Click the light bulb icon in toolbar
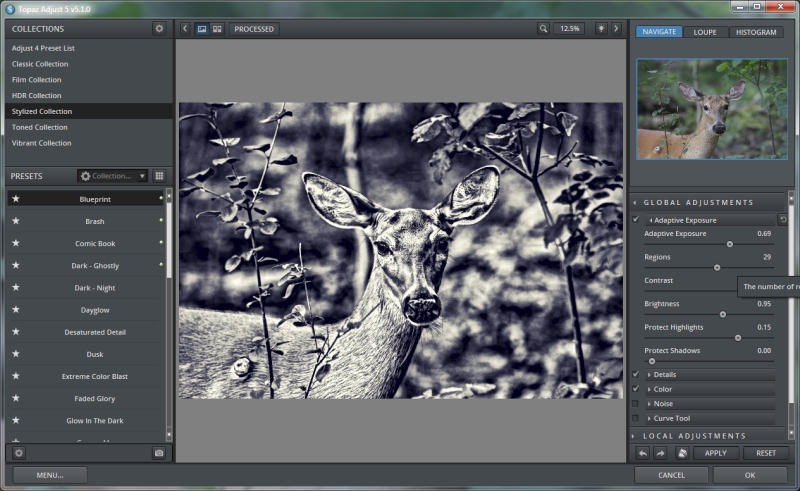This screenshot has width=800, height=491. tap(601, 29)
